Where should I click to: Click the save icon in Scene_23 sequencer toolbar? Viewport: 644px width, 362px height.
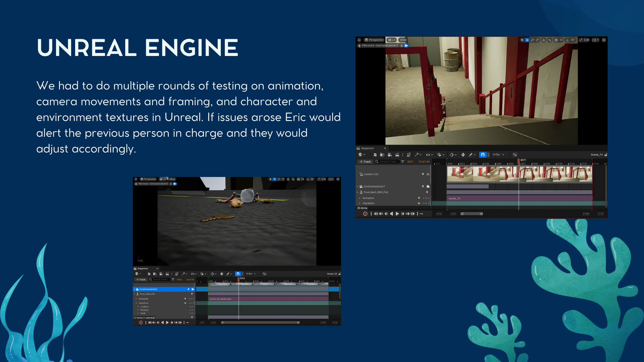(149, 274)
